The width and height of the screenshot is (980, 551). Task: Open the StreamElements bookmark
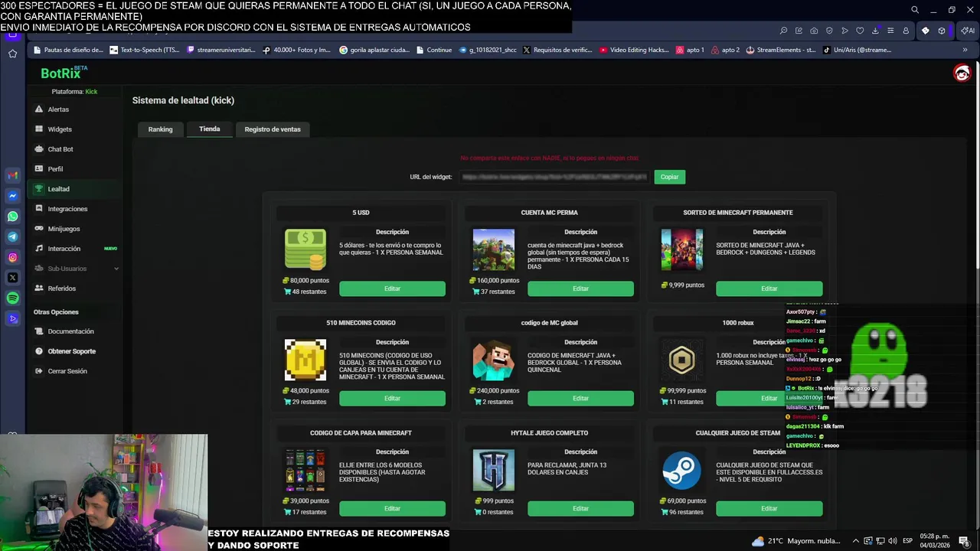pos(780,50)
